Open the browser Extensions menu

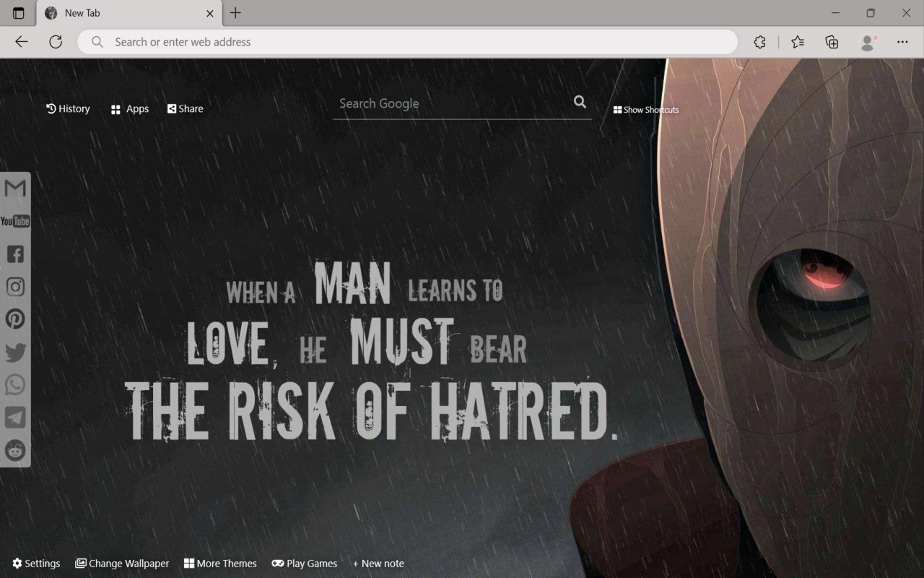pyautogui.click(x=759, y=42)
